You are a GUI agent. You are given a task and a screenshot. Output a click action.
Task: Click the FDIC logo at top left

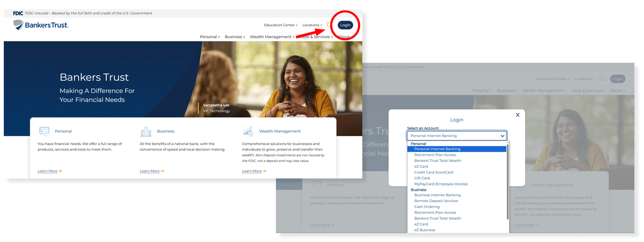tap(18, 13)
